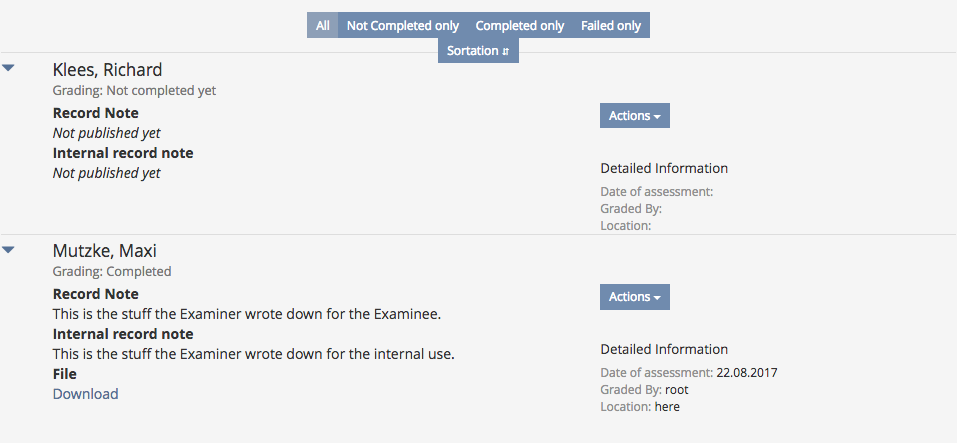The width and height of the screenshot is (957, 443).
Task: Click the Klees, Richard name heading
Action: pos(107,70)
